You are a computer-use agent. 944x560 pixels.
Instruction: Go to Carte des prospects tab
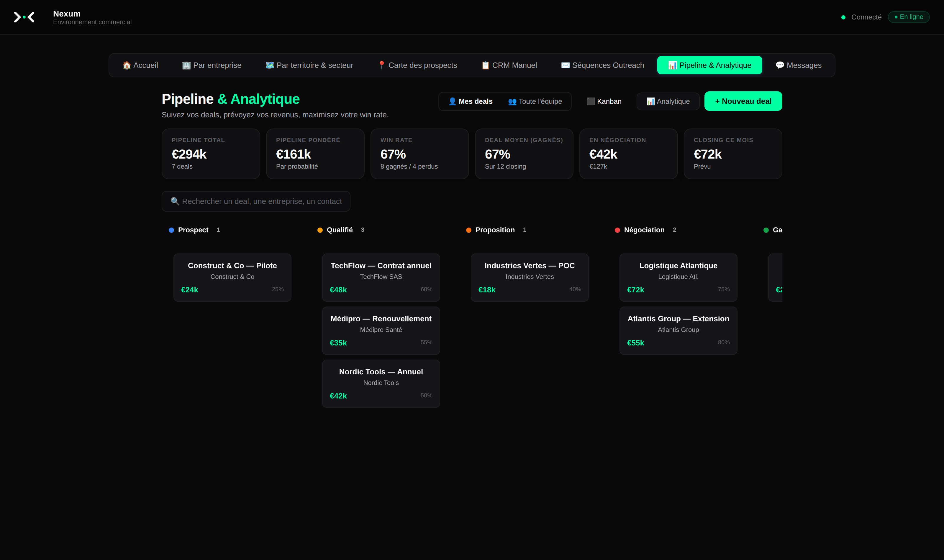(x=417, y=65)
